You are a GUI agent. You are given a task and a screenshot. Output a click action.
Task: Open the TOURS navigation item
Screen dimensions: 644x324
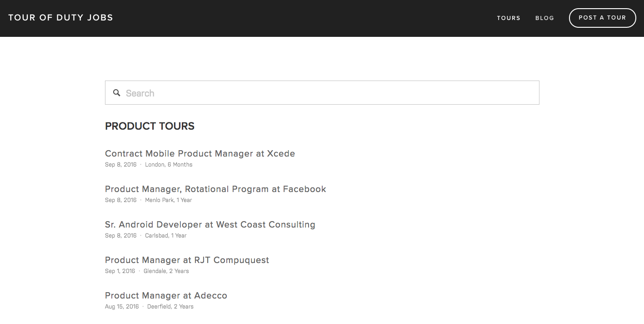[x=509, y=18]
